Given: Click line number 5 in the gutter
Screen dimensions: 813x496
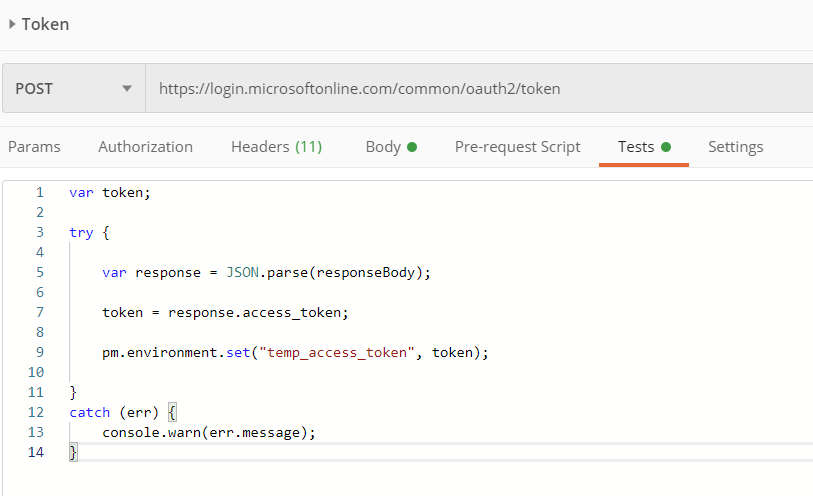Looking at the screenshot, I should [x=40, y=272].
